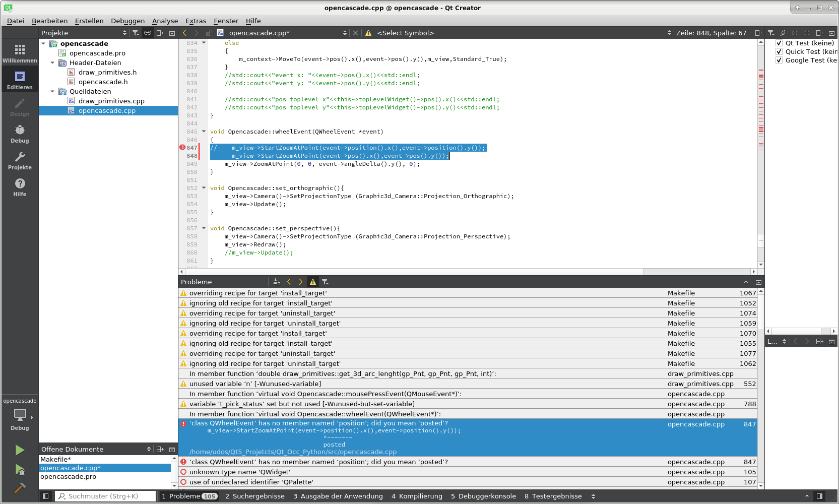This screenshot has height=504, width=839.
Task: Toggle warnings display in Probleme
Action: [313, 282]
